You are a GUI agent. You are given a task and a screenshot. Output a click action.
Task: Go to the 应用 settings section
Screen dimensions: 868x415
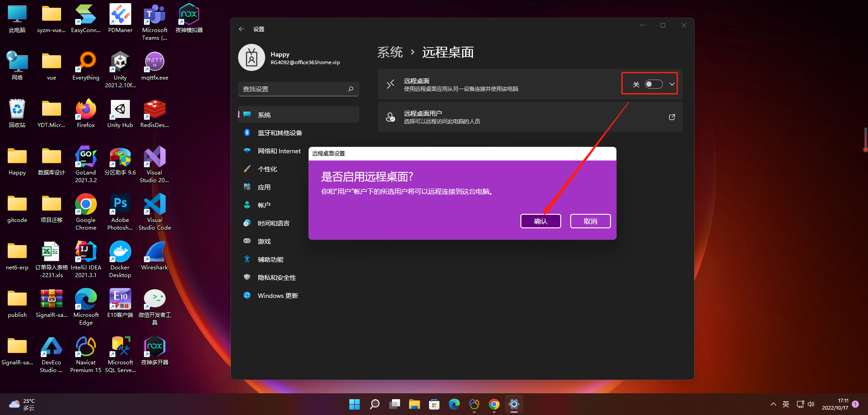pos(265,187)
